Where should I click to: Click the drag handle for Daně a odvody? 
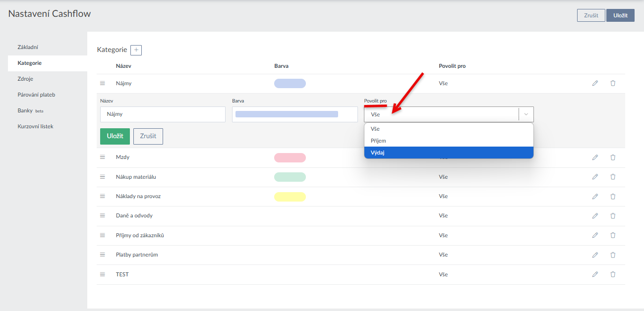point(103,215)
